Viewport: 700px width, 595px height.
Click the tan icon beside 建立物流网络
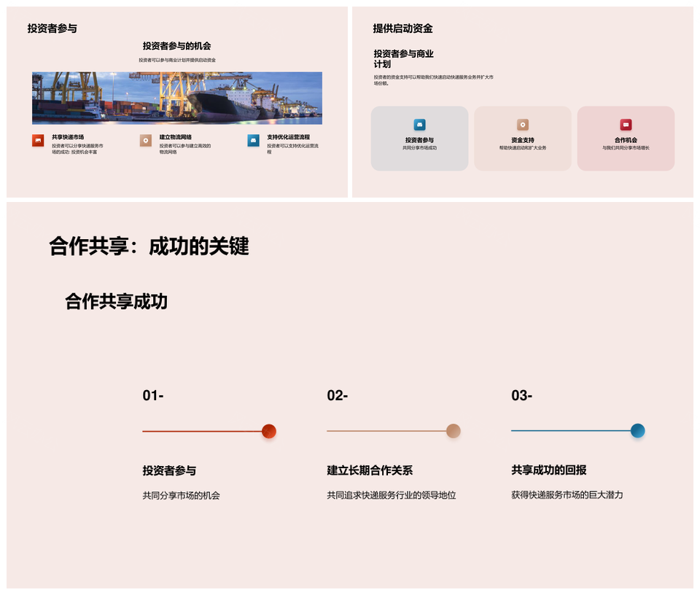pyautogui.click(x=146, y=141)
